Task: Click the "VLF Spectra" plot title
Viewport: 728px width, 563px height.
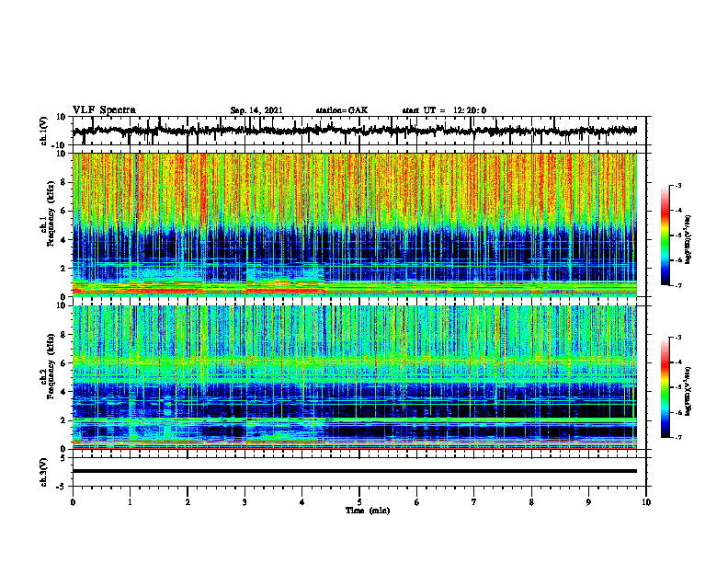Action: point(104,110)
